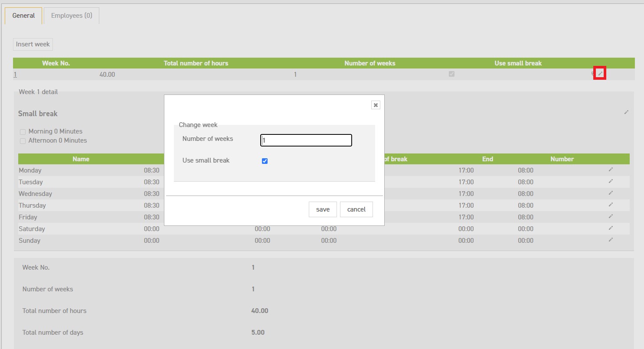644x349 pixels.
Task: Click Number of weeks column header
Action: pyautogui.click(x=370, y=63)
